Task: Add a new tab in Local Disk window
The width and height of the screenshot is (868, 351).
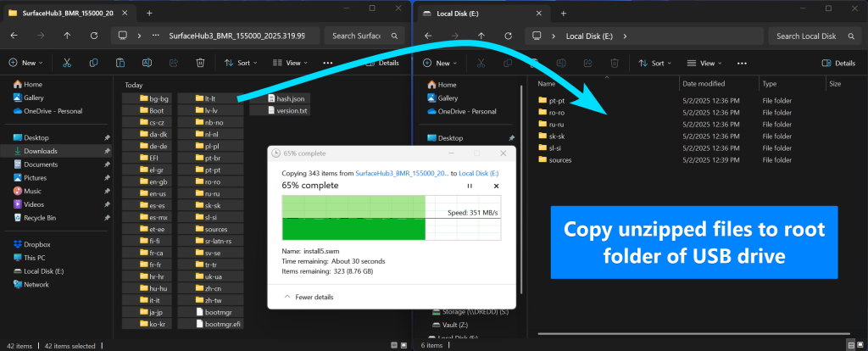Action: (564, 14)
